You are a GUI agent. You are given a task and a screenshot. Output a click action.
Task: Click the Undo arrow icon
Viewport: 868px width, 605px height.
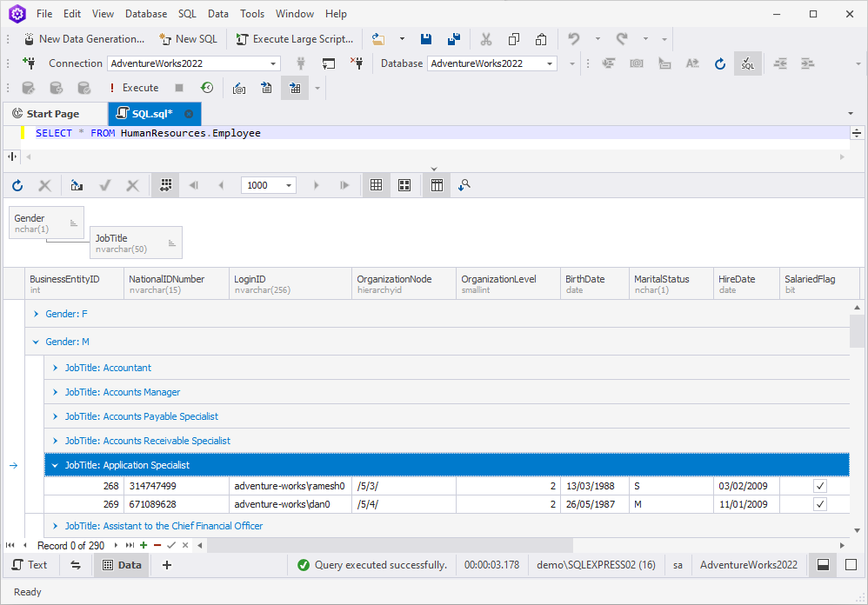tap(573, 39)
